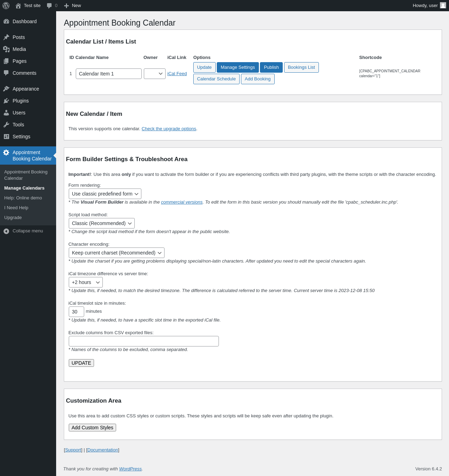Expand the Character encoding dropdown
449x476 pixels.
click(x=116, y=253)
